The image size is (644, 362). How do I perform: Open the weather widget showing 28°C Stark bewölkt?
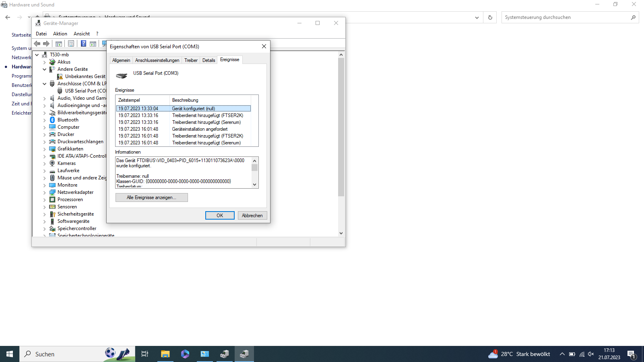(x=519, y=354)
